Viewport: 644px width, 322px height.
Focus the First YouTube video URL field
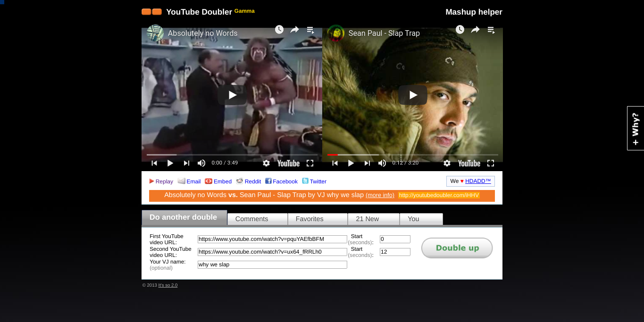click(272, 239)
